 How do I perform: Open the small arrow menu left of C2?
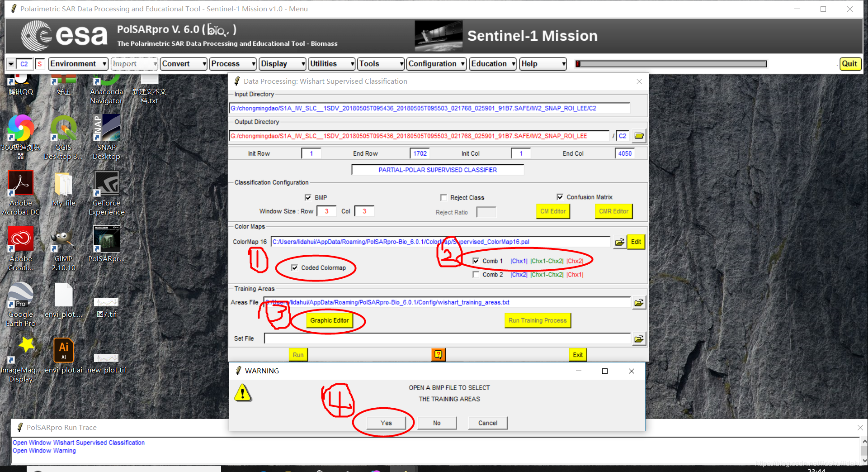11,64
